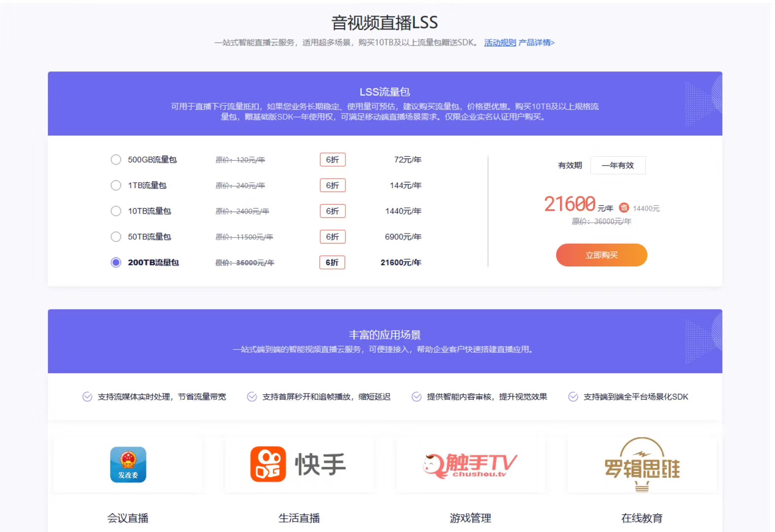This screenshot has width=775, height=532.
Task: Click the 在线教育 scenario label
Action: [641, 518]
